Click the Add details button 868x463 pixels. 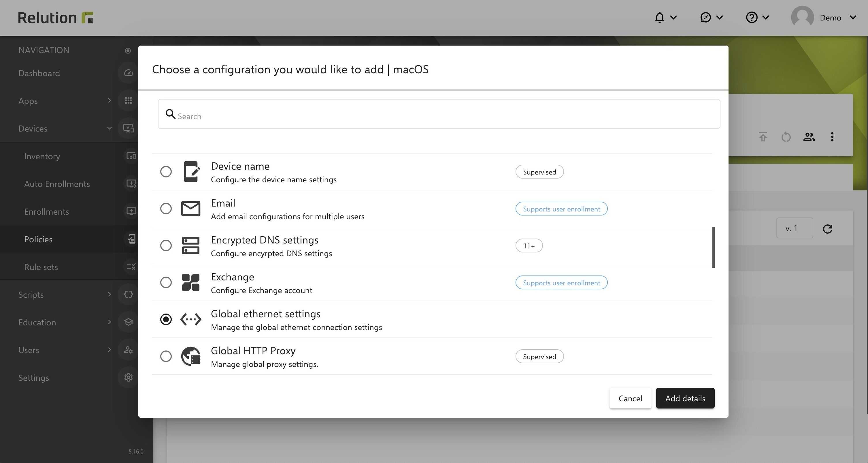(x=685, y=398)
